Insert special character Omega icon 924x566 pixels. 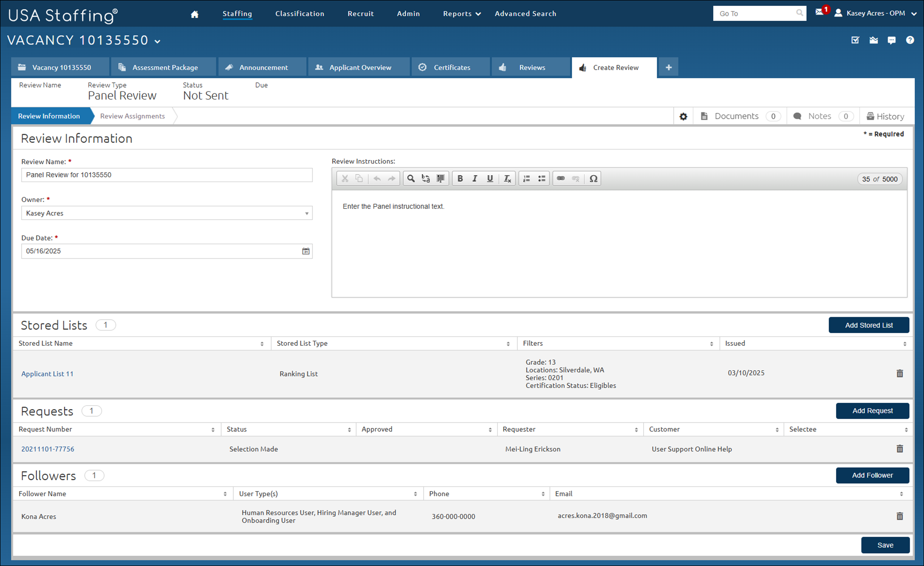click(593, 178)
